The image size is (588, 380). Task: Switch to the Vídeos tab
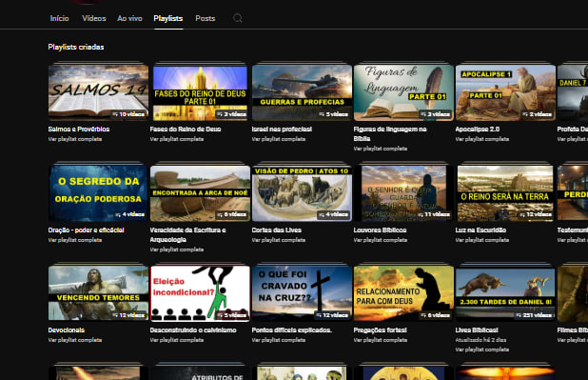(x=94, y=18)
